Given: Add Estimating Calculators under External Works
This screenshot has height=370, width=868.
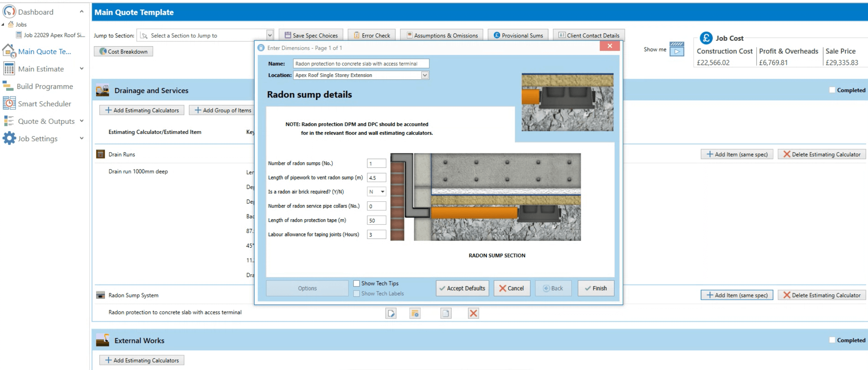Looking at the screenshot, I should [142, 360].
